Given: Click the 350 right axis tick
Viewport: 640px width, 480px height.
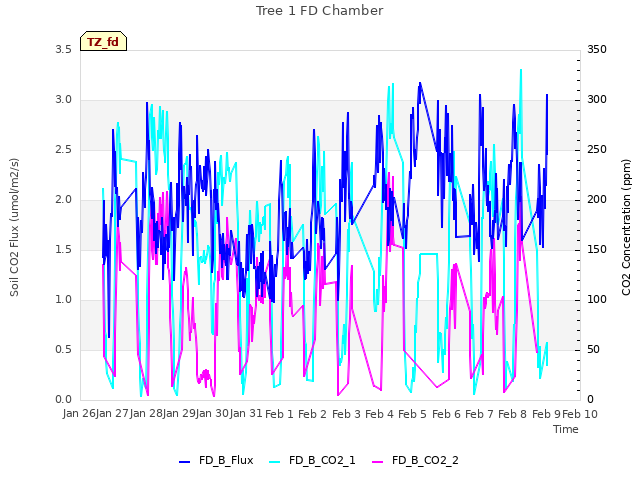Looking at the screenshot, I should point(597,49).
